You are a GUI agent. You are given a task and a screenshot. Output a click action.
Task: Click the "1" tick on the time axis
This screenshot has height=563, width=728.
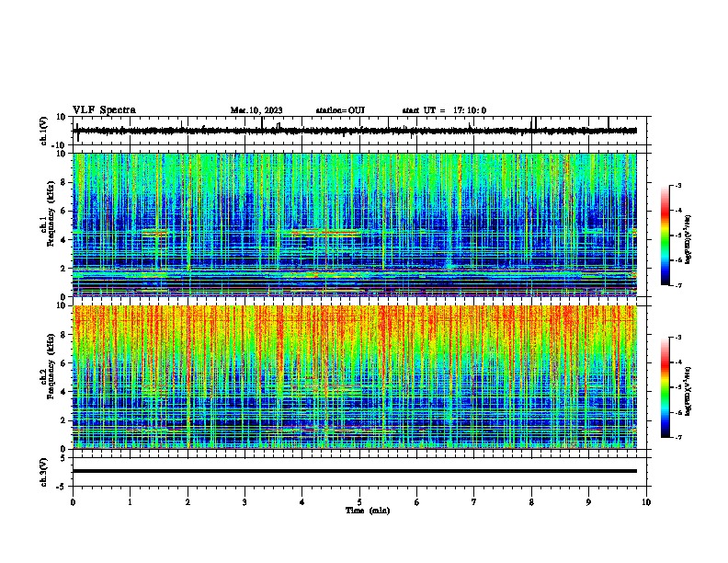coord(130,502)
